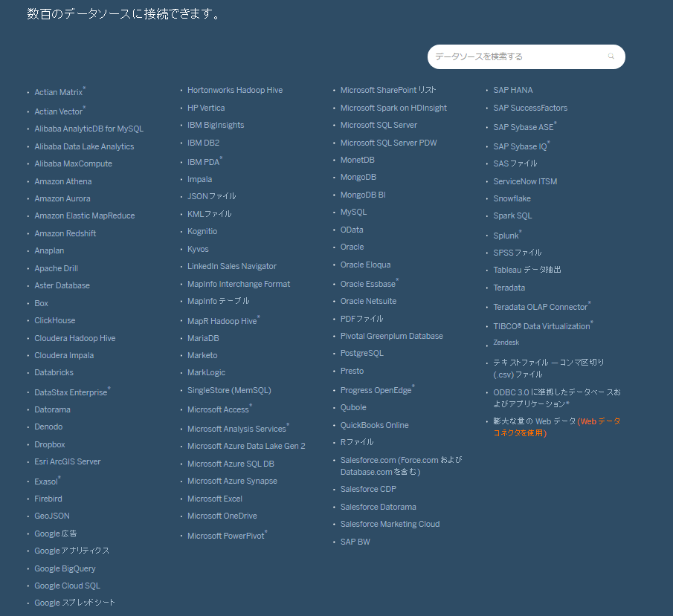The height and width of the screenshot is (616, 673).
Task: Select GeoJSON entry
Action: point(52,516)
